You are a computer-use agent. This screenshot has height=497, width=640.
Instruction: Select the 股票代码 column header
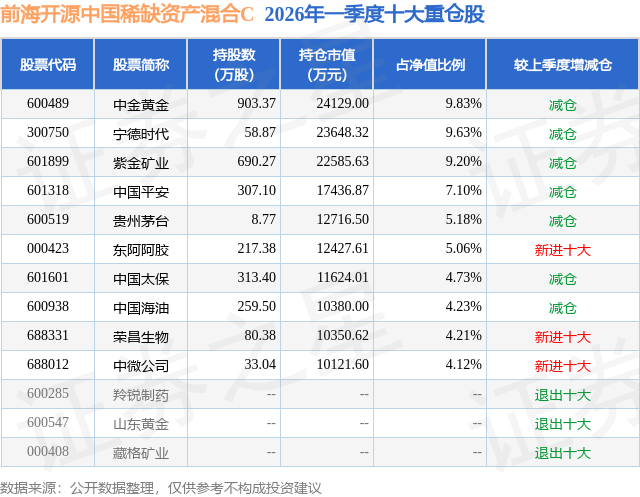tap(48, 64)
